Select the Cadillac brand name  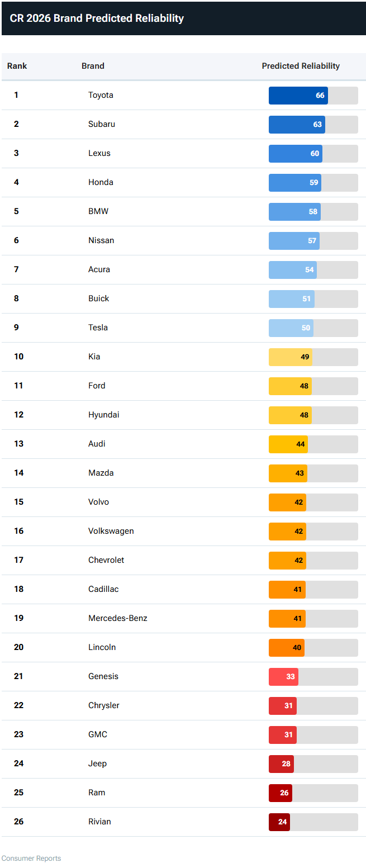tap(103, 589)
